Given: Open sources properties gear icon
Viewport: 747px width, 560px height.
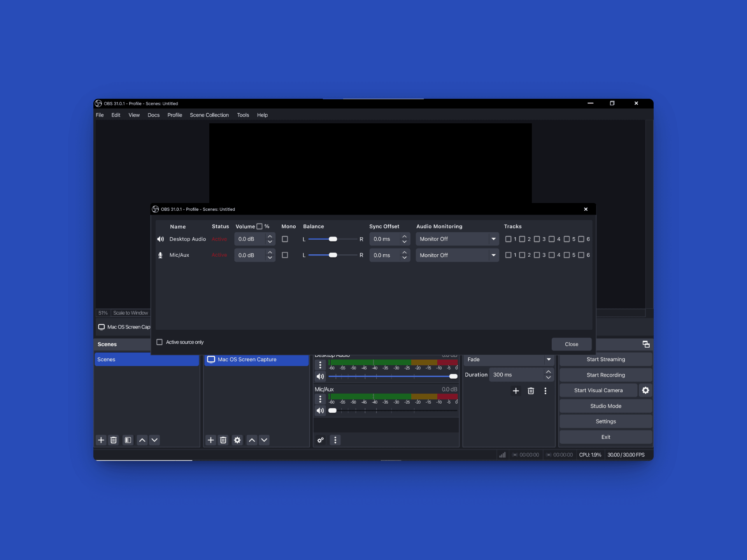Looking at the screenshot, I should point(237,440).
